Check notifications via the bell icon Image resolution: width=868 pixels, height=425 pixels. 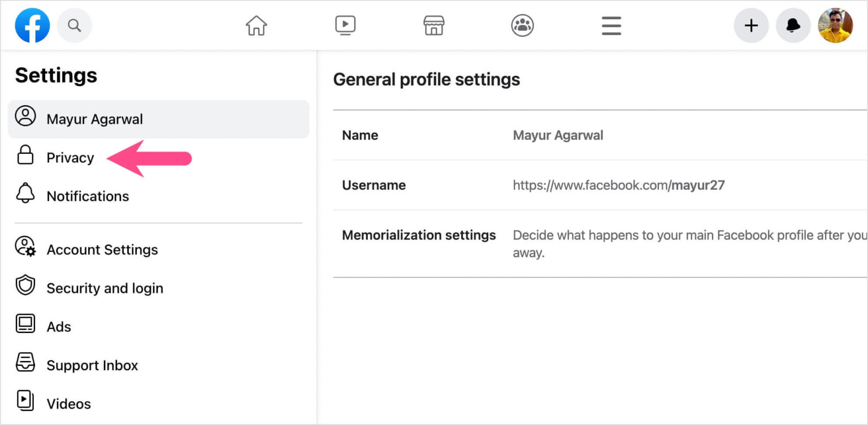pyautogui.click(x=793, y=25)
